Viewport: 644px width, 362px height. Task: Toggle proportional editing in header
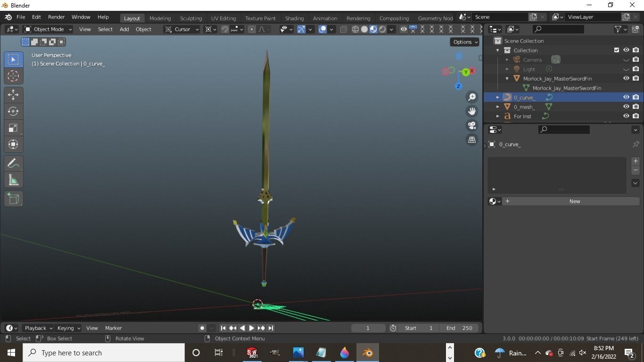[x=252, y=29]
